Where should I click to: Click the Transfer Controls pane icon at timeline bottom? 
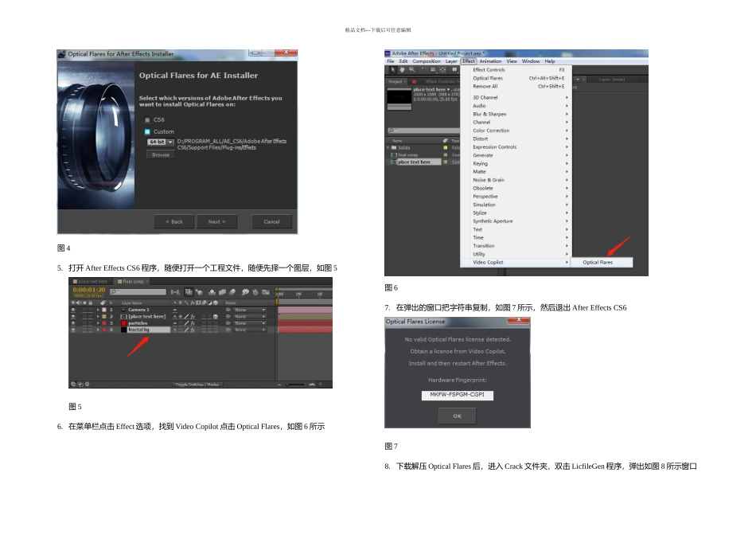pos(80,384)
